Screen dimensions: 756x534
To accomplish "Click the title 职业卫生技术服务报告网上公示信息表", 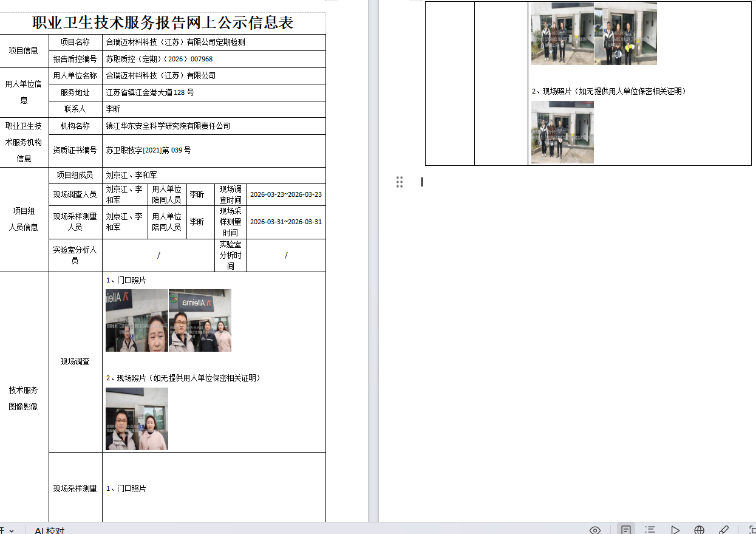I will tap(163, 23).
